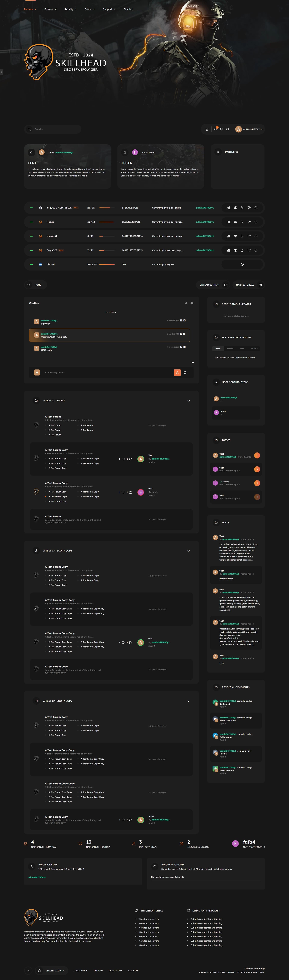Open the Cookies link in the footer

[x=133, y=971]
